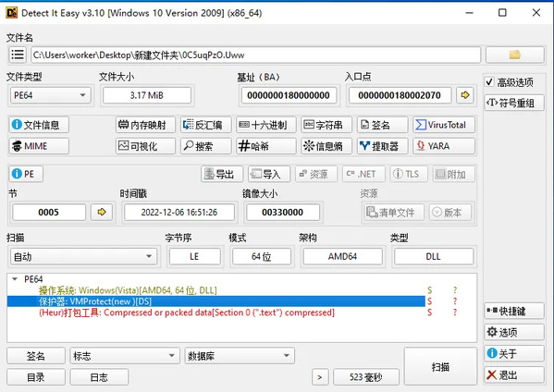Screen dimensions: 554x392
Task: Click the 目录 directory button
Action: (x=36, y=377)
